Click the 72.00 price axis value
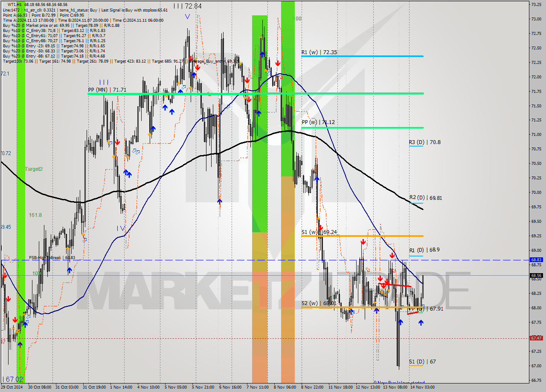This screenshot has width=546, height=392. [x=536, y=77]
